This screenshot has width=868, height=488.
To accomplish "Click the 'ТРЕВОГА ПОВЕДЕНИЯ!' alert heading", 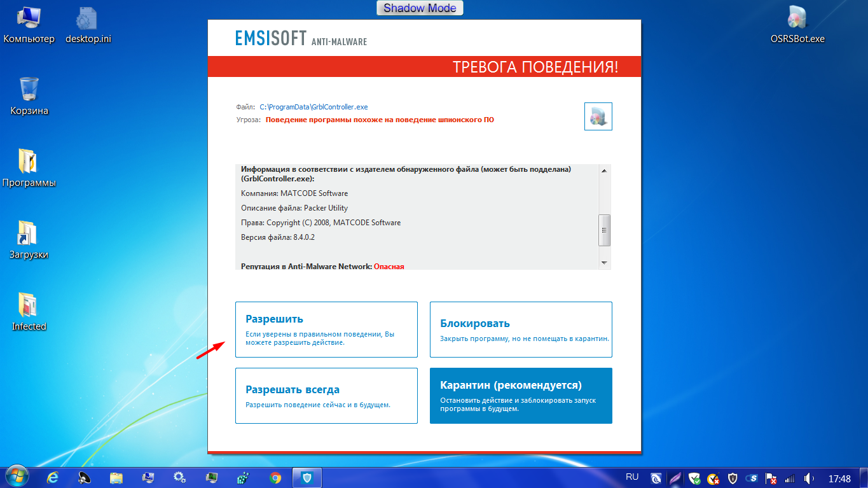I will click(535, 67).
